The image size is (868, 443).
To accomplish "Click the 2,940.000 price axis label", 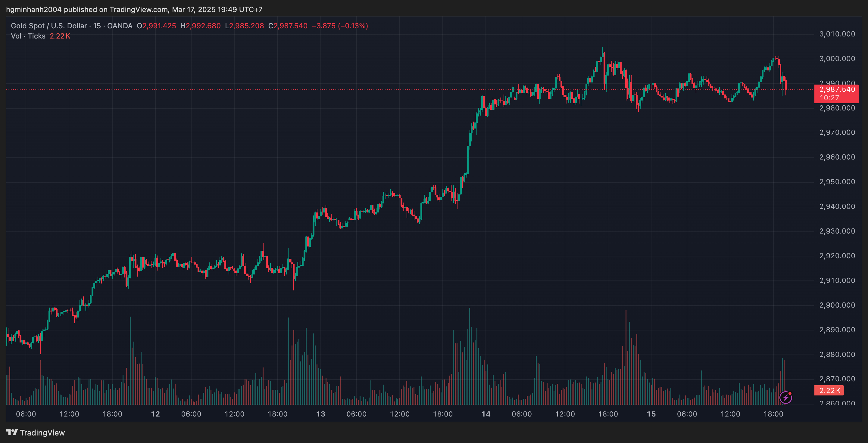I will [837, 206].
